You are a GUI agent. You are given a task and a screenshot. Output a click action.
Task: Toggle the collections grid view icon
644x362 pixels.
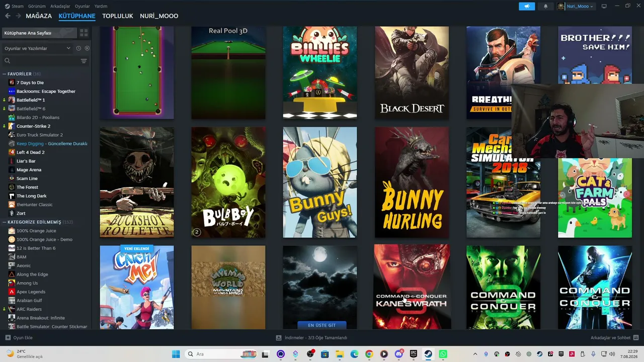(84, 33)
